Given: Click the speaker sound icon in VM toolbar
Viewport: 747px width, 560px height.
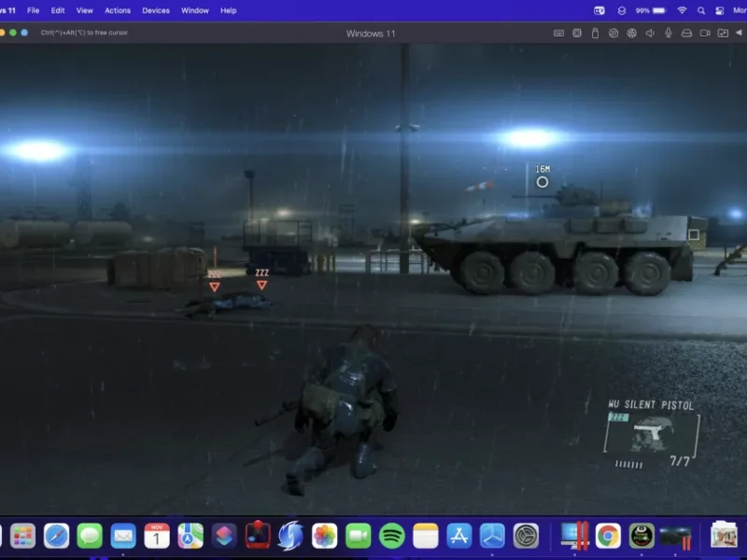Looking at the screenshot, I should click(x=650, y=33).
